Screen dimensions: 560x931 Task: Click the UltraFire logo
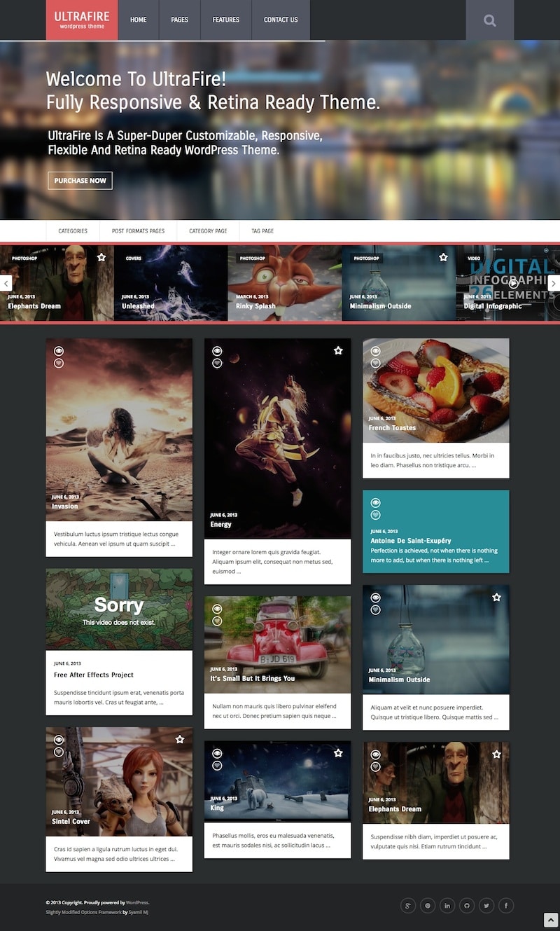[82, 20]
